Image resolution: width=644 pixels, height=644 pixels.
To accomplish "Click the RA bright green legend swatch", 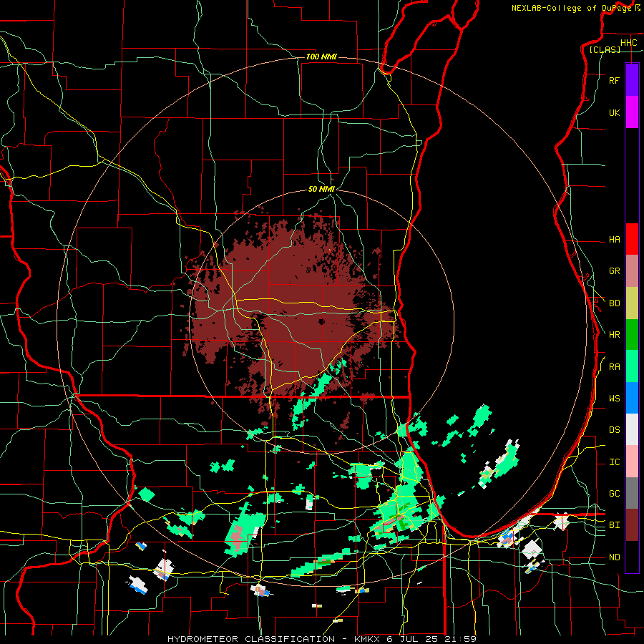I will tap(632, 366).
